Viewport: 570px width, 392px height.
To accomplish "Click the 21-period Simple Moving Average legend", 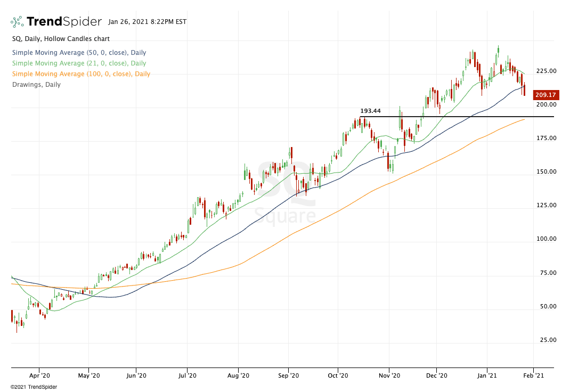I will click(x=78, y=63).
